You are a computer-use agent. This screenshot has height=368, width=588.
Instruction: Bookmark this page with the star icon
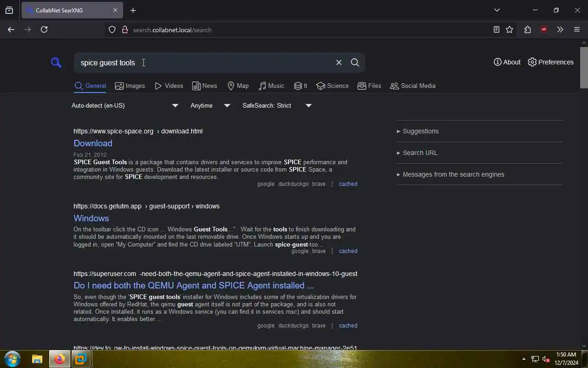click(509, 29)
